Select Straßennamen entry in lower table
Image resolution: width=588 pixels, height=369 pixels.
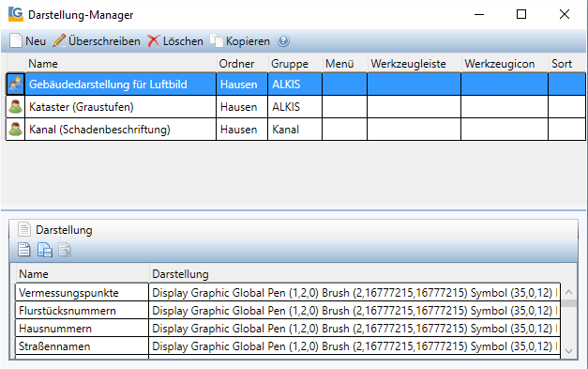click(x=82, y=346)
